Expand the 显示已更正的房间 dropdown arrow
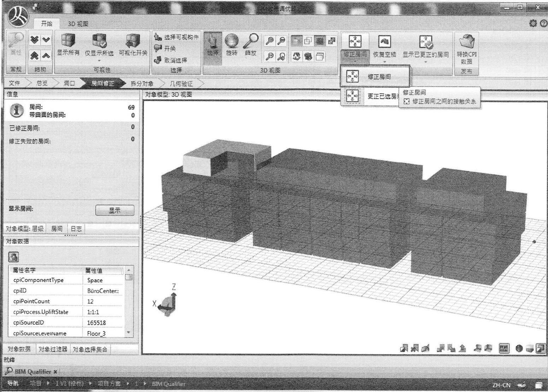This screenshot has height=392, width=548. click(426, 62)
